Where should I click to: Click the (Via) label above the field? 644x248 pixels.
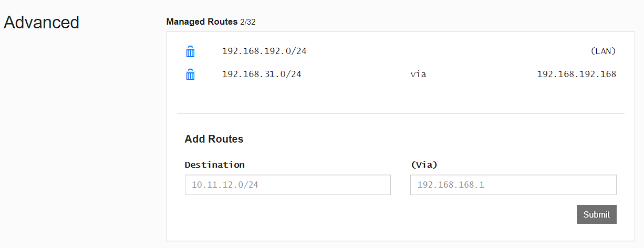(423, 165)
